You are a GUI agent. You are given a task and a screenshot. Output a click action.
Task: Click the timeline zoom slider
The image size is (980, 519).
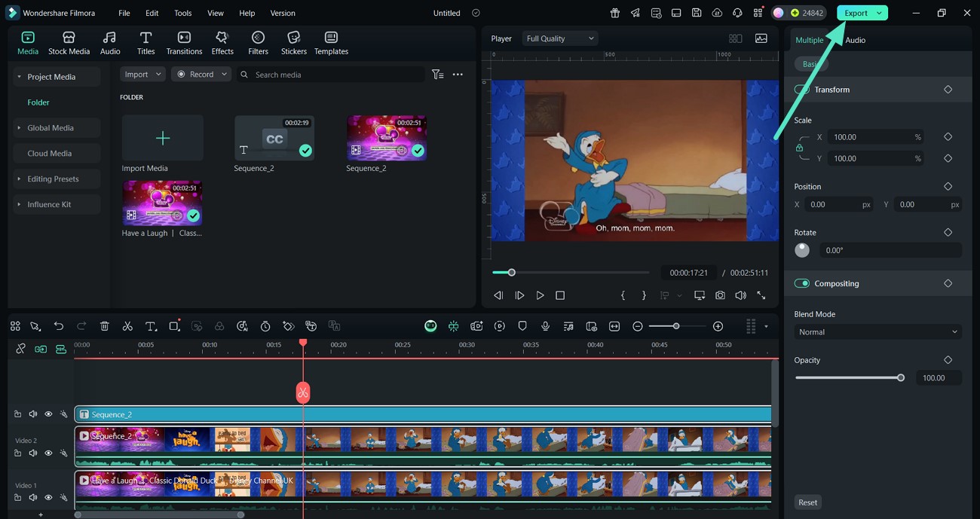(677, 326)
